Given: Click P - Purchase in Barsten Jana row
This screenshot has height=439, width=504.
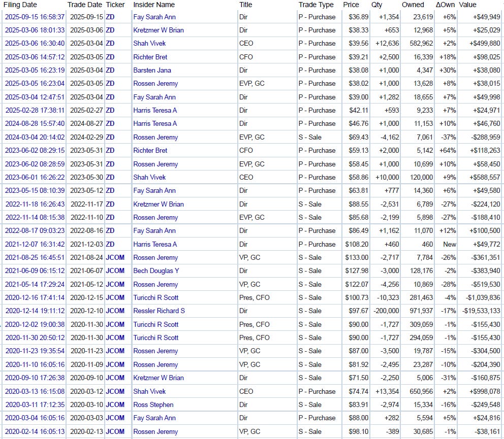Looking at the screenshot, I should [317, 71].
